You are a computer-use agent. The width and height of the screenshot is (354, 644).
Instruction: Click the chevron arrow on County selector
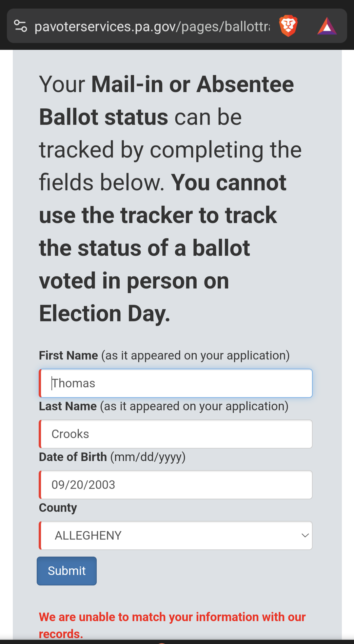[305, 536]
